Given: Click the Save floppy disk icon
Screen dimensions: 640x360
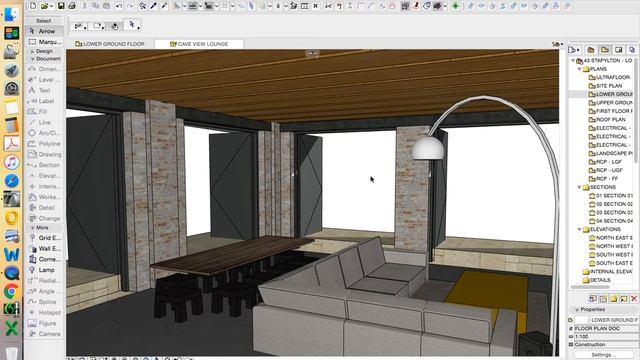Looking at the screenshot, I should [61, 6].
